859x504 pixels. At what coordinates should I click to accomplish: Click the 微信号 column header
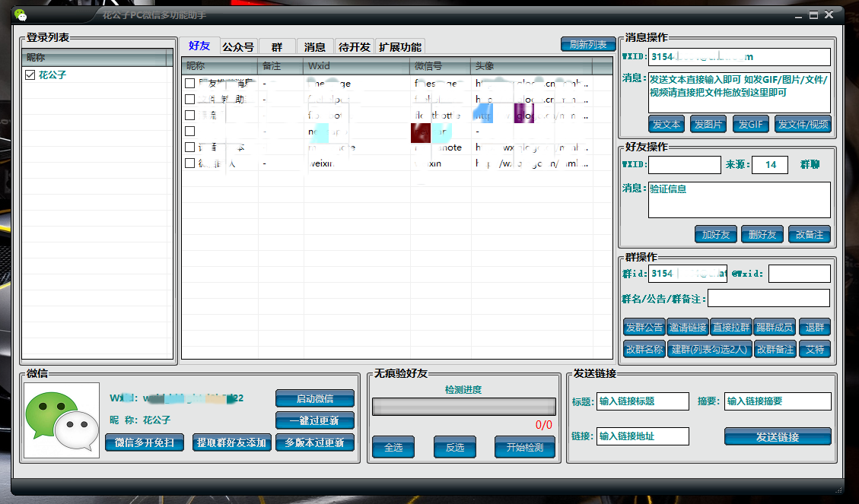coord(440,65)
